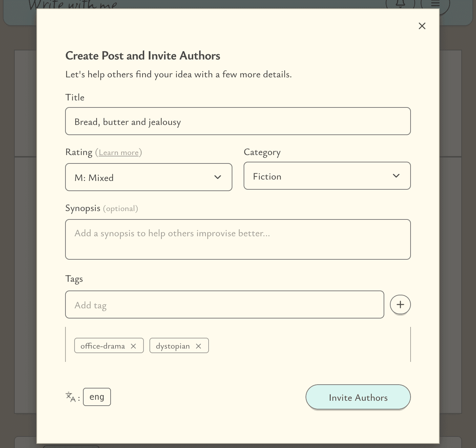This screenshot has width=476, height=448.
Task: Click the Synopsis text area
Action: (x=238, y=239)
